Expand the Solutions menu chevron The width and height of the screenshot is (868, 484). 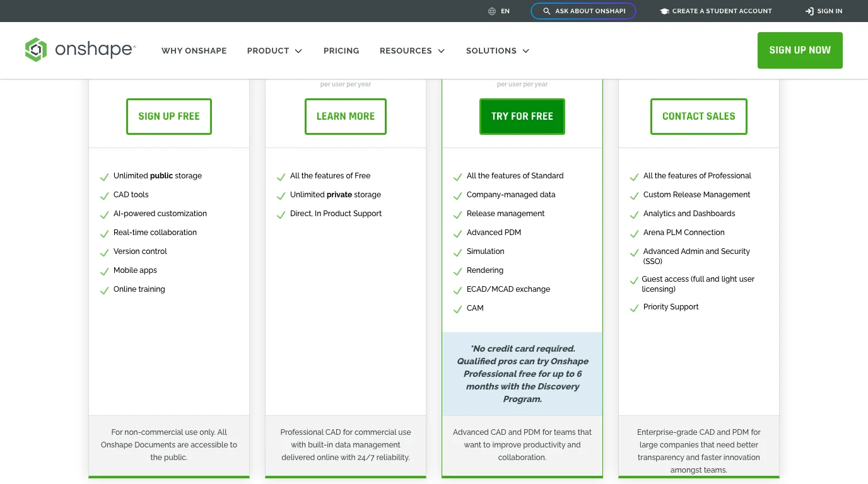526,51
